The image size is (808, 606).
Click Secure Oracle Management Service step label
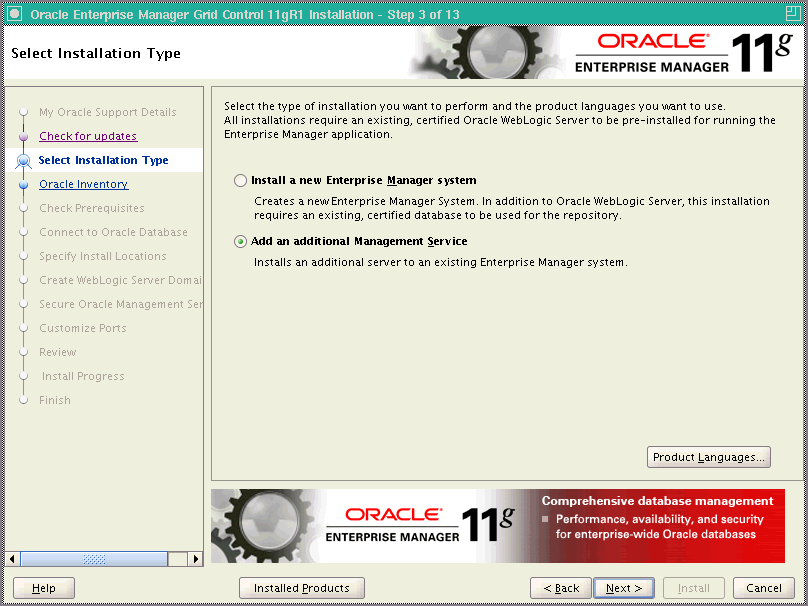[121, 304]
